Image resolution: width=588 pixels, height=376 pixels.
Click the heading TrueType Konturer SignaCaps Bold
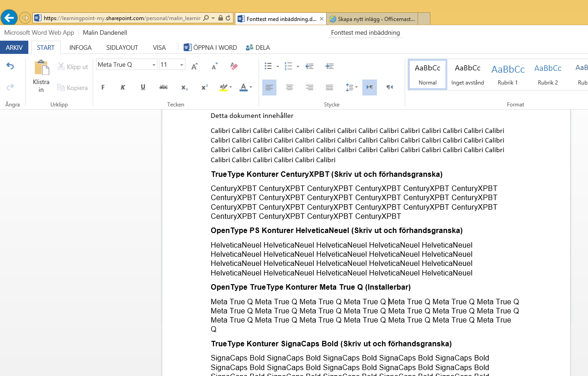coord(331,344)
